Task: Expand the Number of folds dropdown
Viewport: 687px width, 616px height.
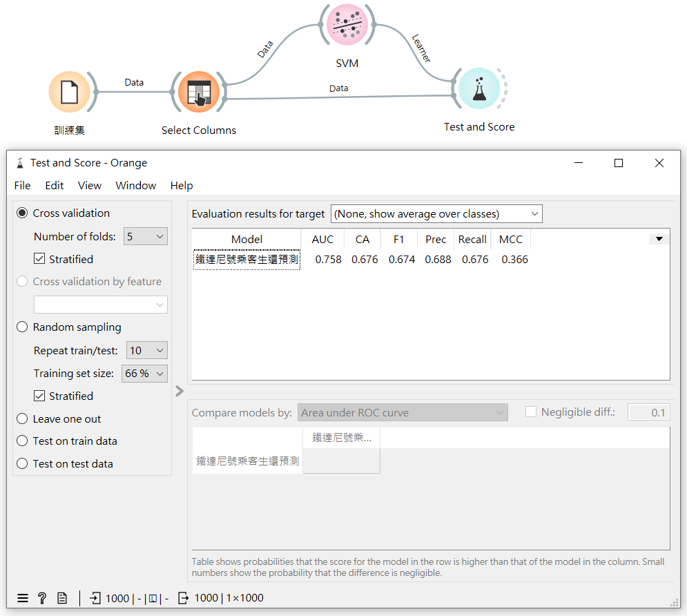Action: click(146, 236)
